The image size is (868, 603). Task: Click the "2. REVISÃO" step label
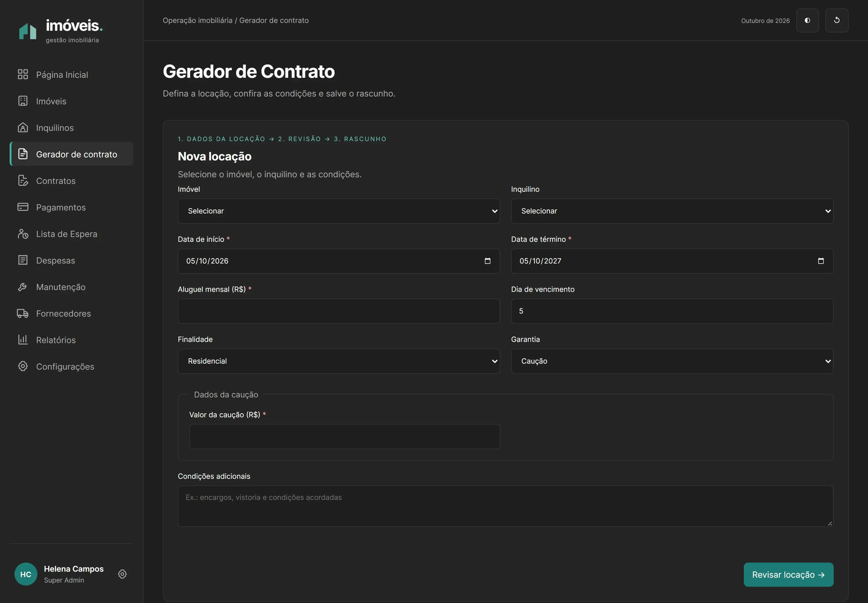click(x=300, y=139)
